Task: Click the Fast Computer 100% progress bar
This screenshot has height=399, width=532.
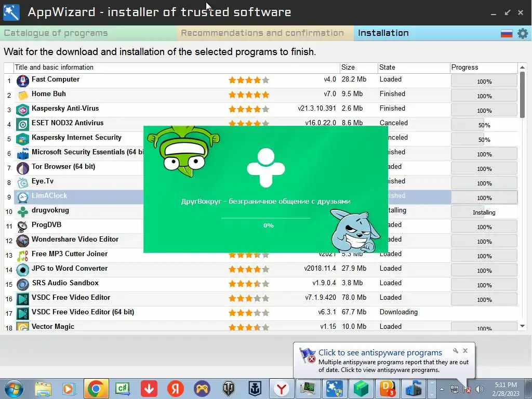Action: [x=484, y=82]
